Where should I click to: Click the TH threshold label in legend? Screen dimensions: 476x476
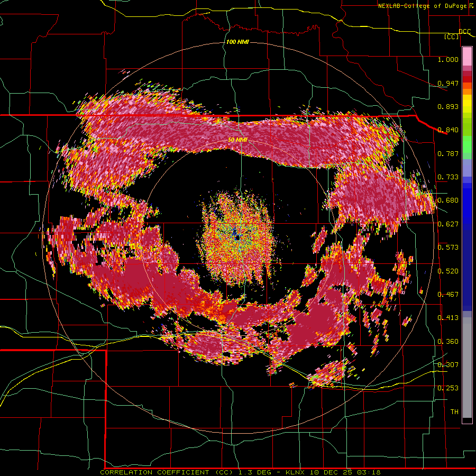(454, 412)
